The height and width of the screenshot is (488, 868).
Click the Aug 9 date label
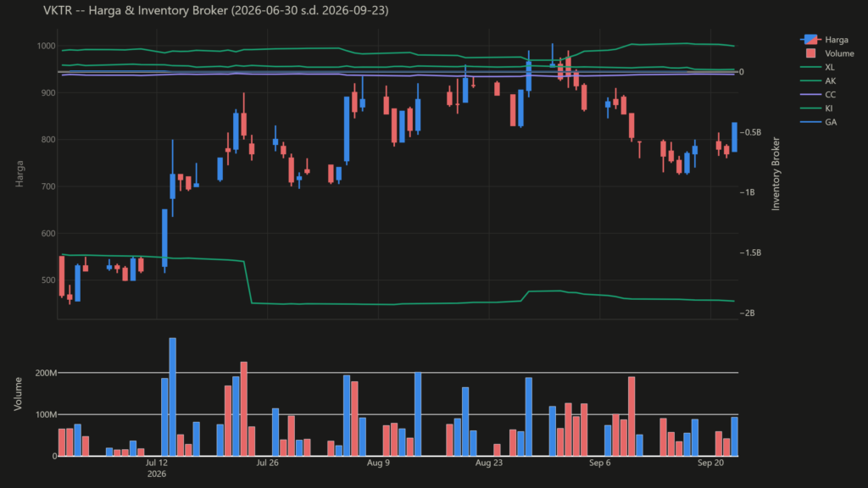pyautogui.click(x=378, y=463)
